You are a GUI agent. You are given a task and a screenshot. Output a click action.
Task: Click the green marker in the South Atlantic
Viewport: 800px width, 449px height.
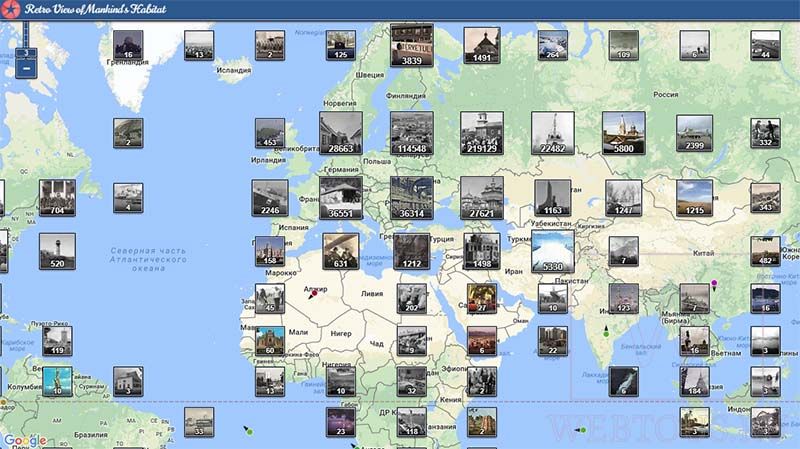[x=248, y=431]
